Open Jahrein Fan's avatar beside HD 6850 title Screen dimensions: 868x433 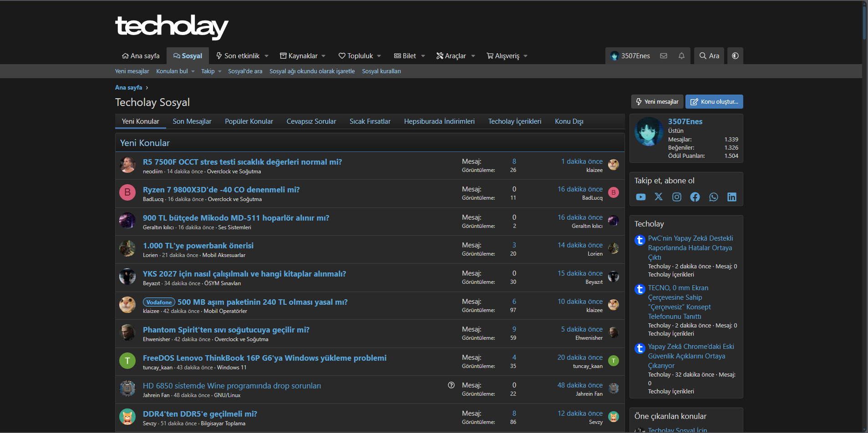click(x=127, y=388)
